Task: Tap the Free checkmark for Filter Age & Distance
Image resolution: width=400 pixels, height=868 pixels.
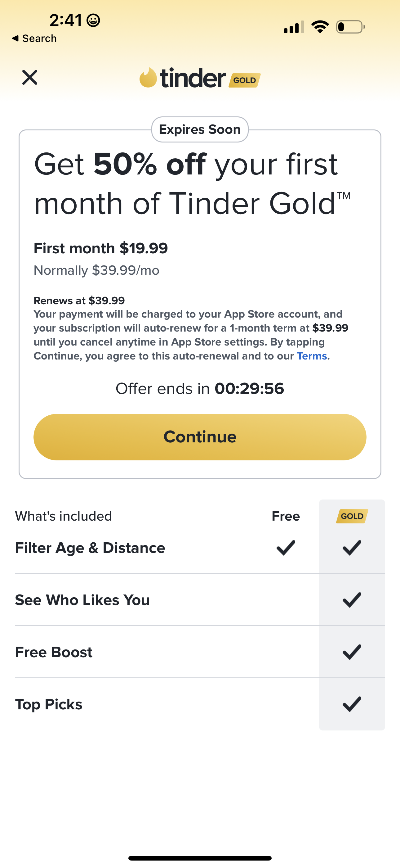Action: 286,548
